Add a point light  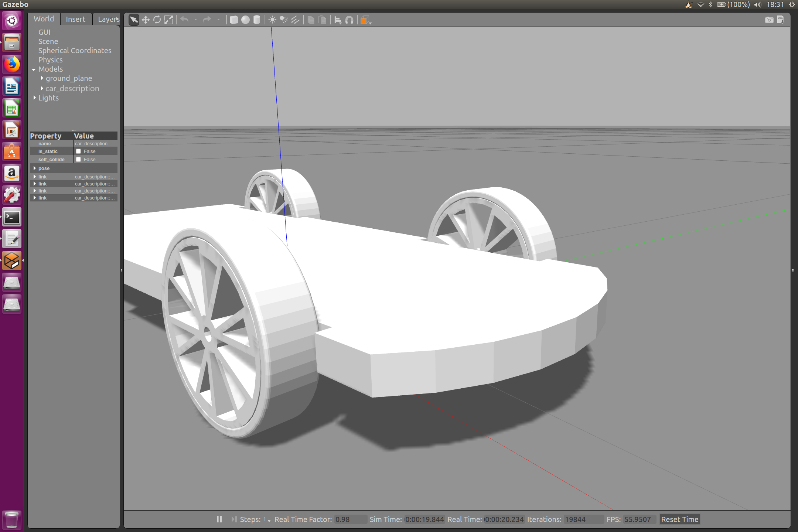[272, 20]
